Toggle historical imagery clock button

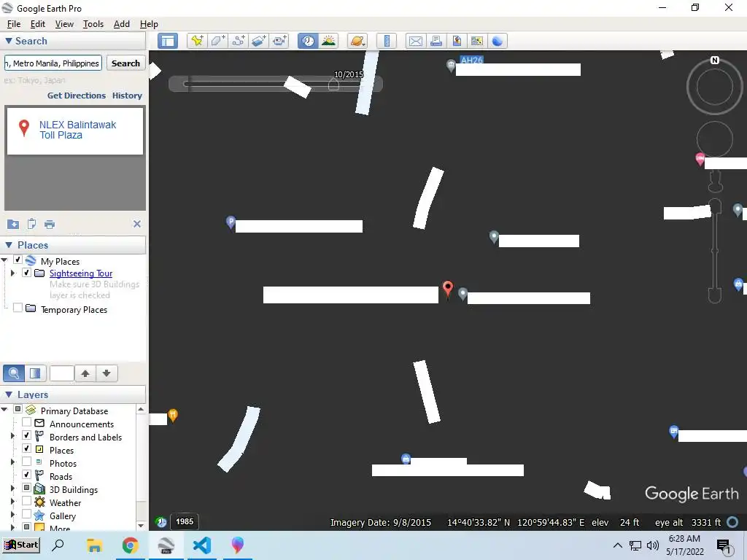pyautogui.click(x=309, y=41)
